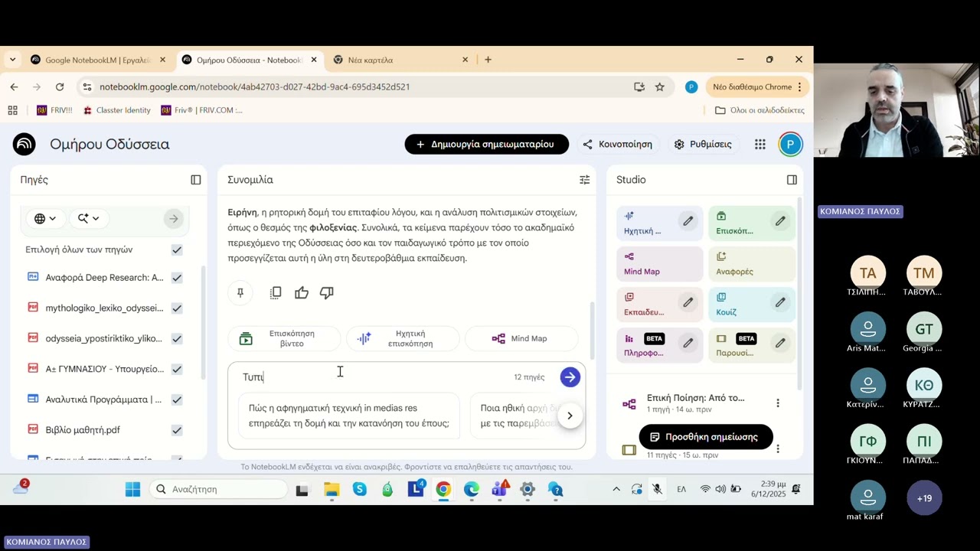Expand hidden system tray icons

point(616,489)
